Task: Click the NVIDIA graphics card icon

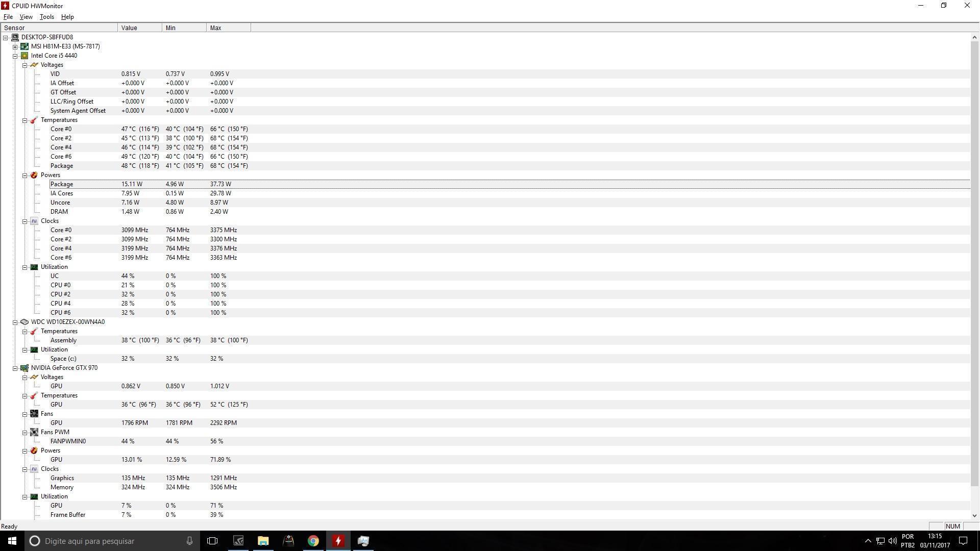Action: [24, 368]
